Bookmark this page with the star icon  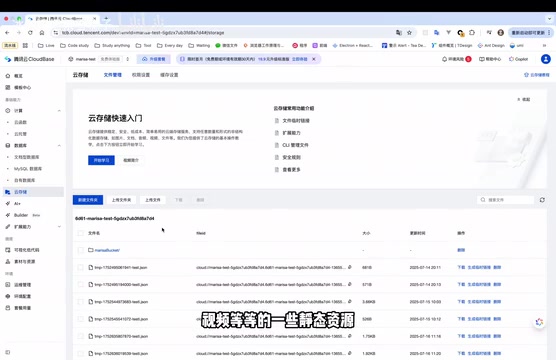(409, 33)
